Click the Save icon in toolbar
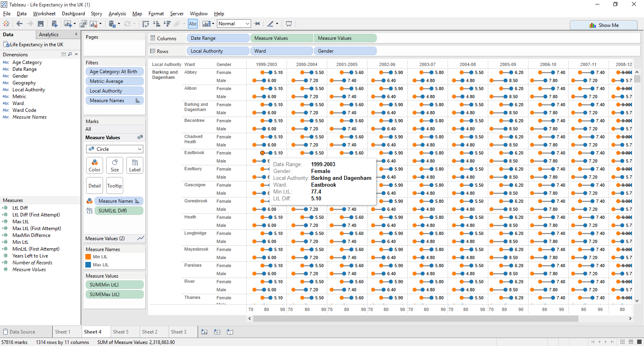 (x=41, y=24)
